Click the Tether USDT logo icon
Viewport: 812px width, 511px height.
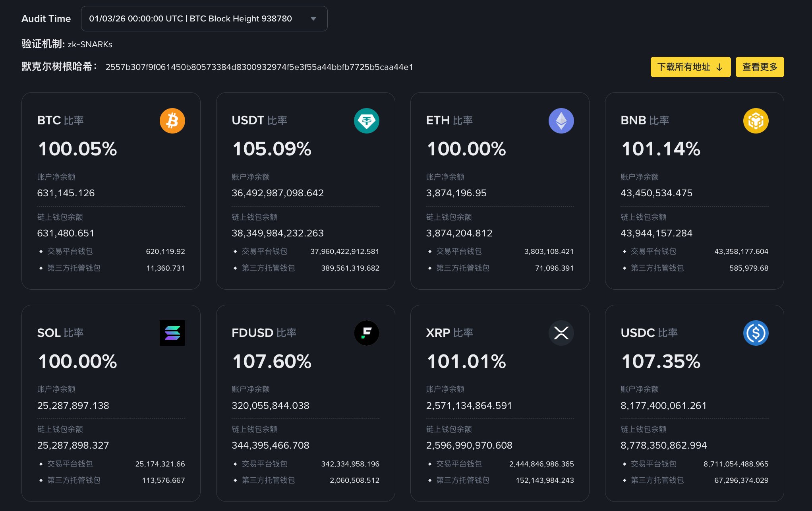click(x=366, y=121)
